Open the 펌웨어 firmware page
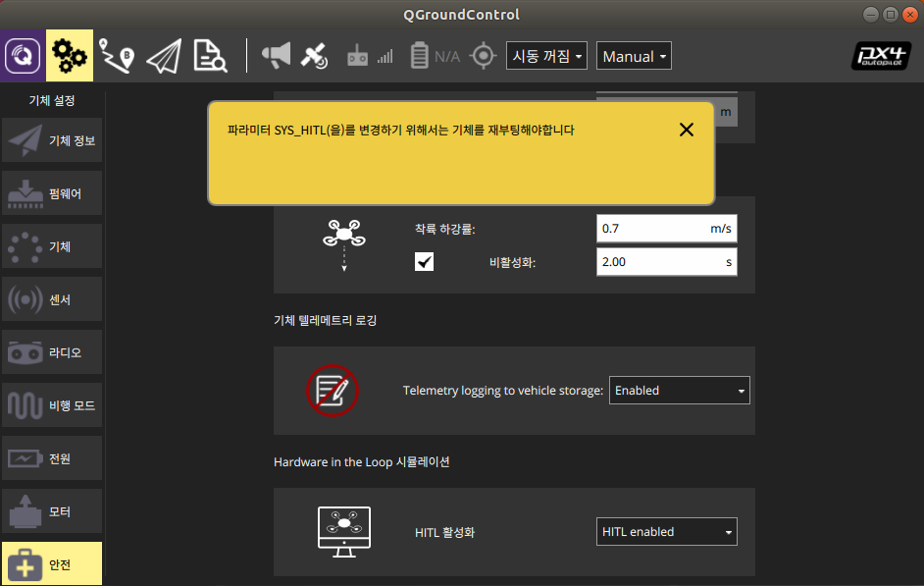Image resolution: width=924 pixels, height=586 pixels. [x=52, y=193]
